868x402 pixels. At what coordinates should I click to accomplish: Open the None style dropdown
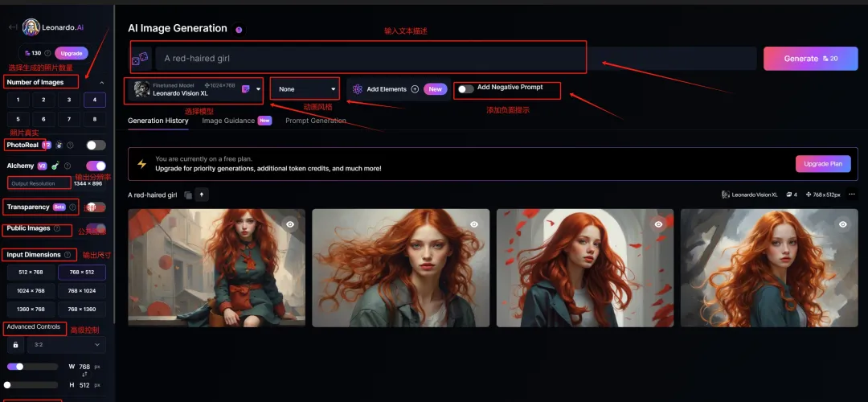point(306,89)
